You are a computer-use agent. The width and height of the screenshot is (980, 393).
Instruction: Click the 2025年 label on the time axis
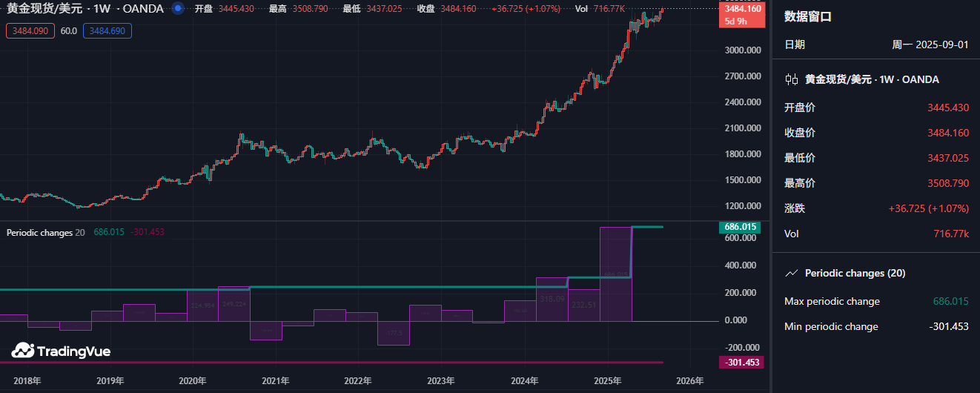(x=607, y=380)
